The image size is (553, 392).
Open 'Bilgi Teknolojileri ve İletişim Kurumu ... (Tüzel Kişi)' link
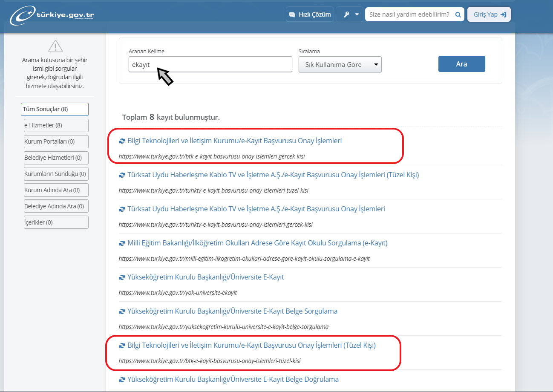coord(252,345)
